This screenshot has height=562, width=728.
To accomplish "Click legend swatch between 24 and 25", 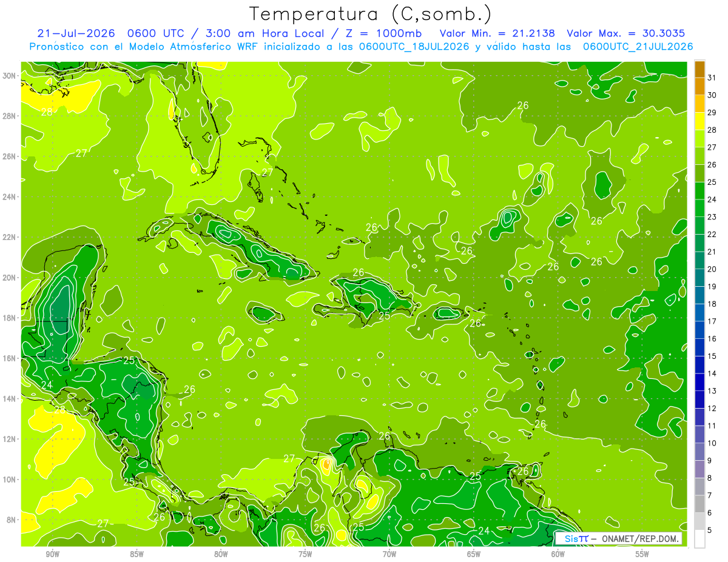I will pyautogui.click(x=699, y=190).
